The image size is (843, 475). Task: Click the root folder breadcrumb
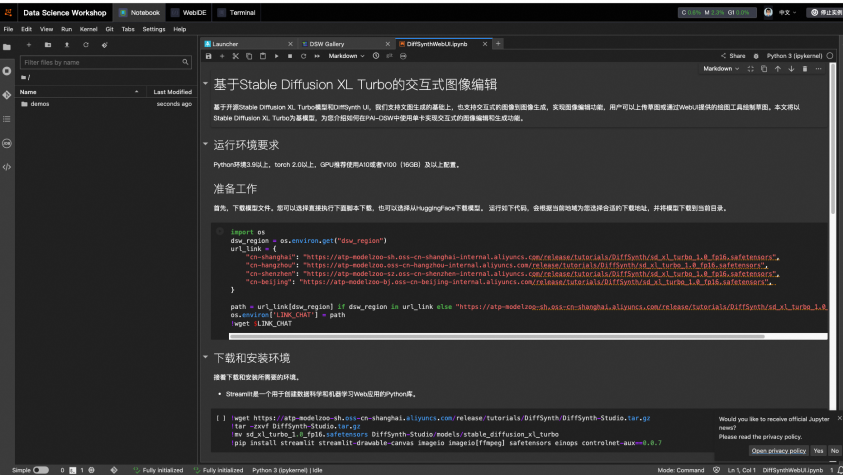25,77
